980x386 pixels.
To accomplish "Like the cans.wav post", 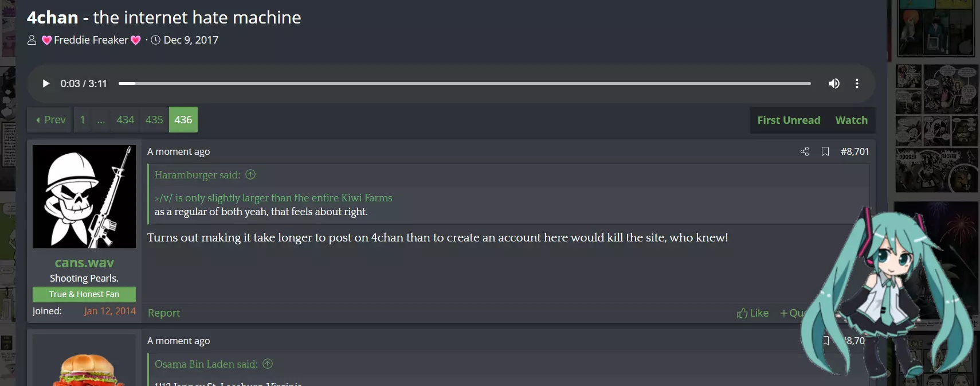I will [x=752, y=313].
